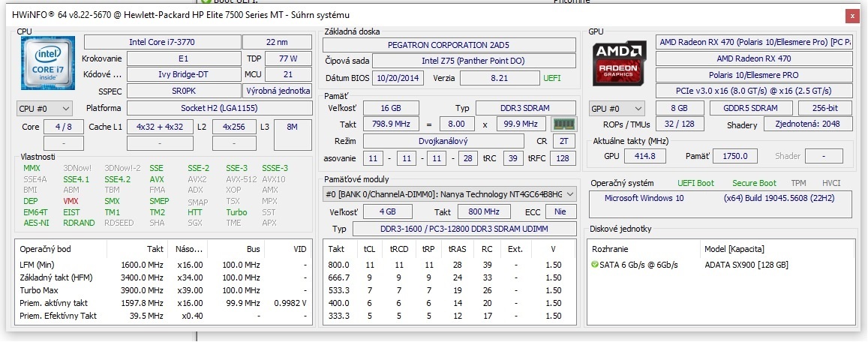Click the Core 4 / 8 field

point(64,127)
